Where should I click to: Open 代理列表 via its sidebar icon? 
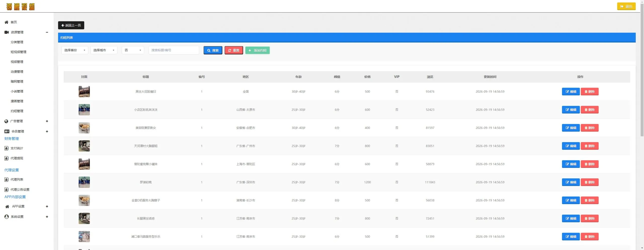[7, 179]
